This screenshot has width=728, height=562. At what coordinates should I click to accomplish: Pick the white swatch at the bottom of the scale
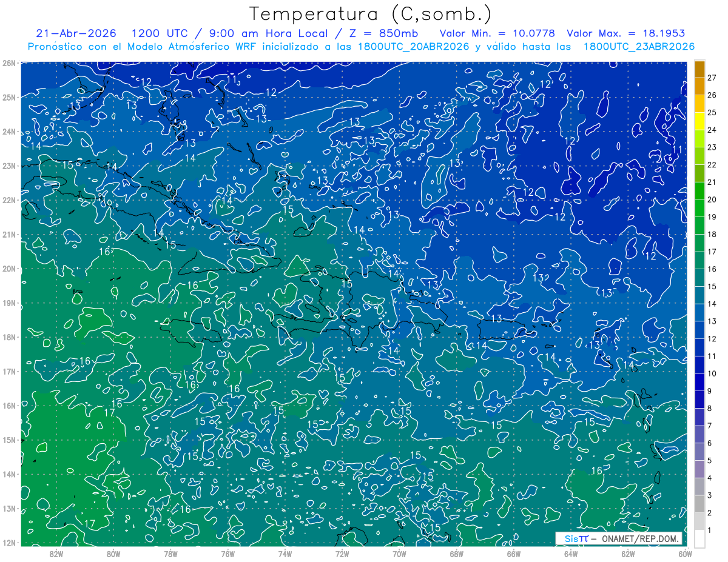click(x=700, y=539)
